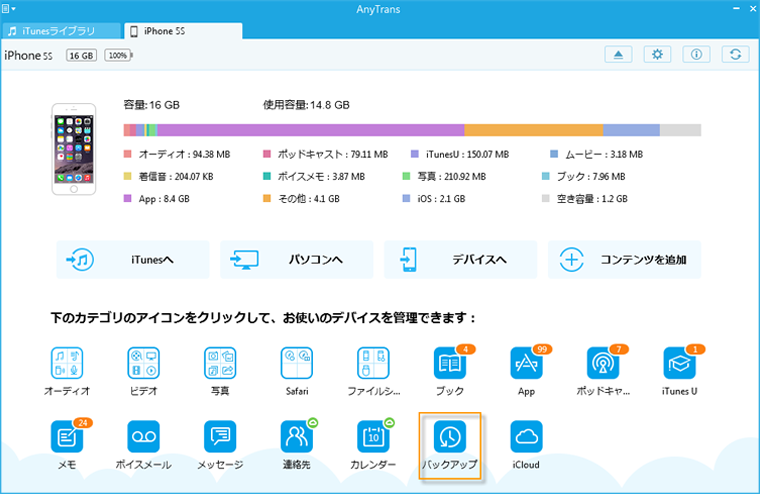Click the phone icon in the iPhone 5S tab
The width and height of the screenshot is (760, 494).
(134, 31)
